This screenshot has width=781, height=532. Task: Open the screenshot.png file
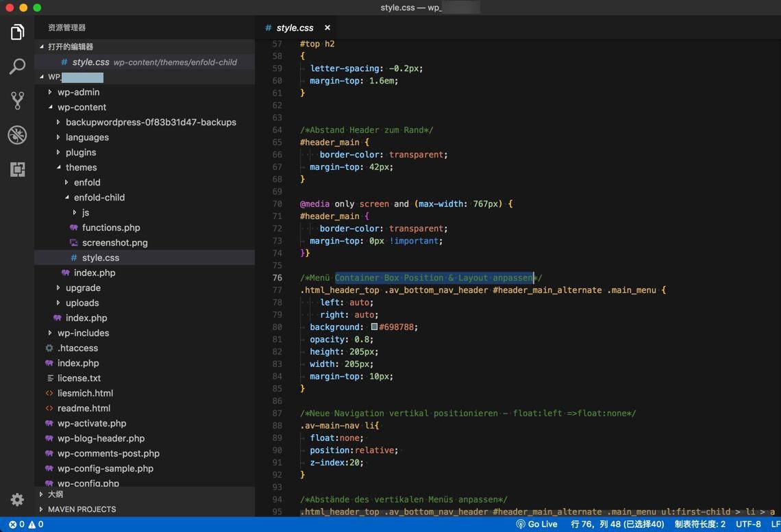[114, 242]
